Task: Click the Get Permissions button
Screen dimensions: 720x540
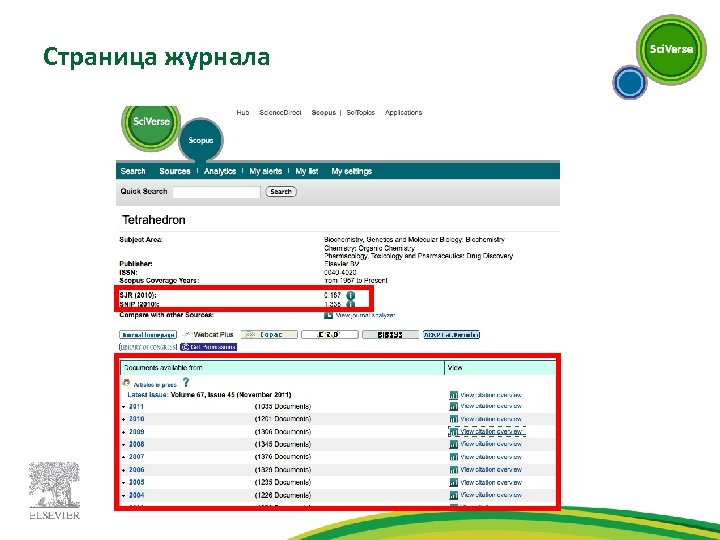Action: point(208,347)
